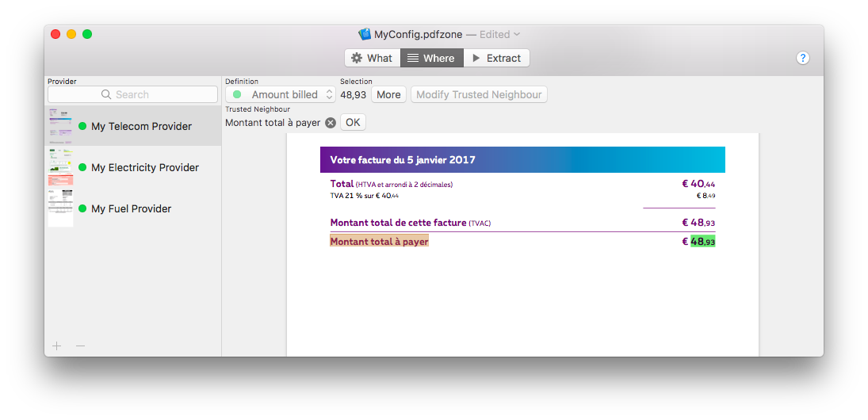Click the green highlighted 48,93 amount
This screenshot has width=868, height=420.
pos(702,242)
